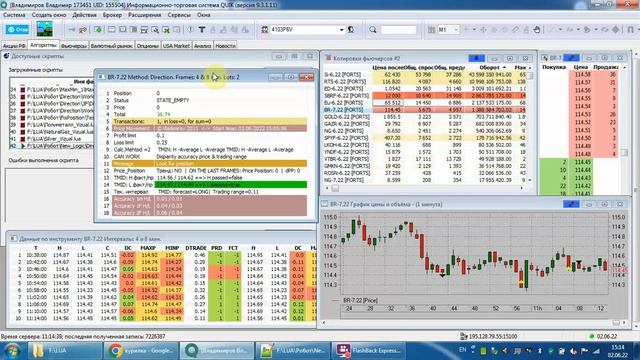Open the Действия menu
The height and width of the screenshot is (360, 640).
(x=84, y=15)
